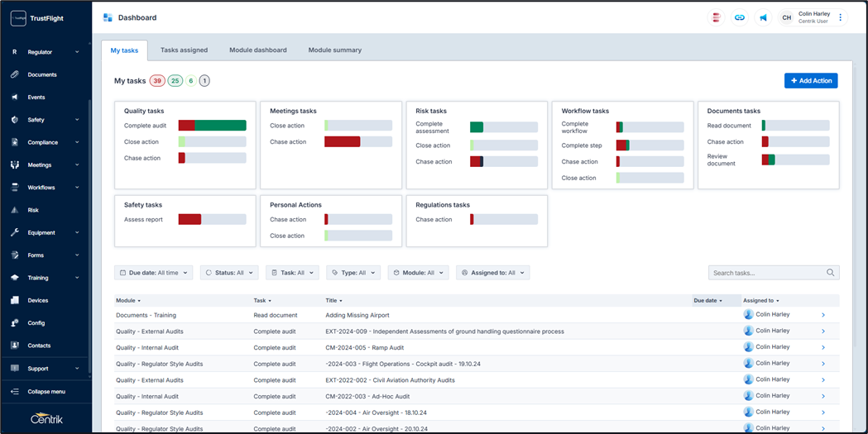This screenshot has width=868, height=434.
Task: Click the megaphone announcements icon in header
Action: click(x=763, y=17)
